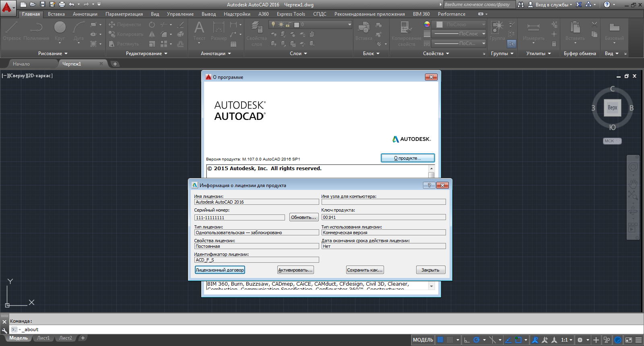Switch to the Управление ribbon tab
Viewport: 644px width, 346px height.
click(x=180, y=14)
